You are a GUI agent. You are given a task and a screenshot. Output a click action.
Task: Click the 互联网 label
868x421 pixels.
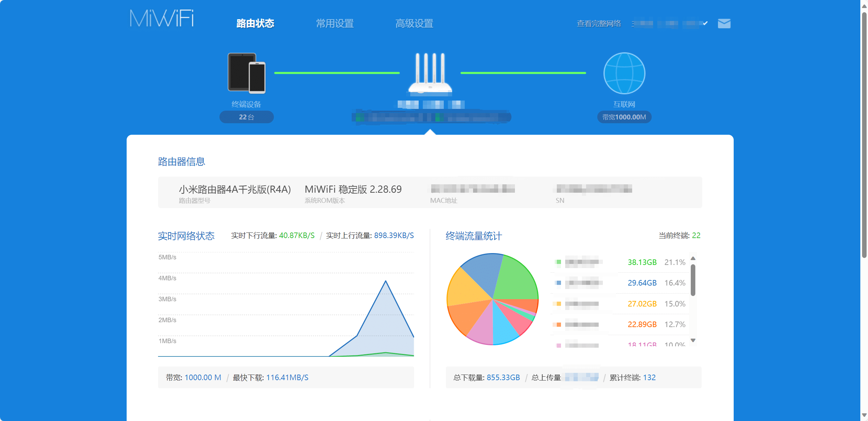(x=624, y=104)
